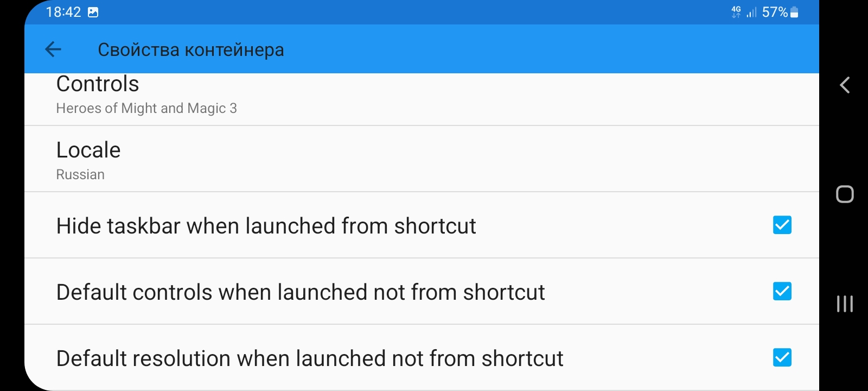The width and height of the screenshot is (868, 391).
Task: Tap the checkbox row for hiding the taskbar
Action: tap(380, 225)
